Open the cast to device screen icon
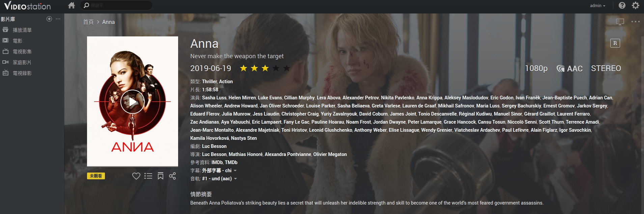644x214 pixels. pos(620,22)
